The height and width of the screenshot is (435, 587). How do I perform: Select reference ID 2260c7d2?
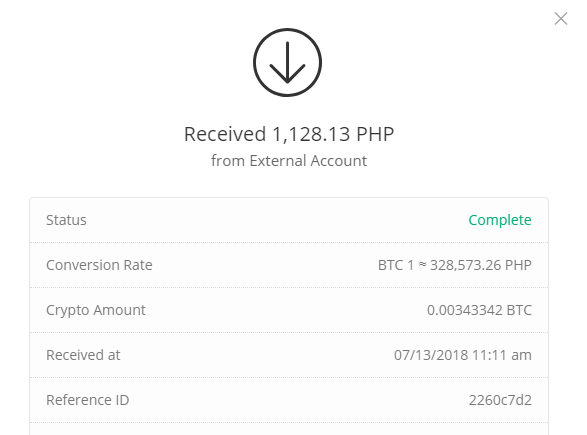[500, 400]
